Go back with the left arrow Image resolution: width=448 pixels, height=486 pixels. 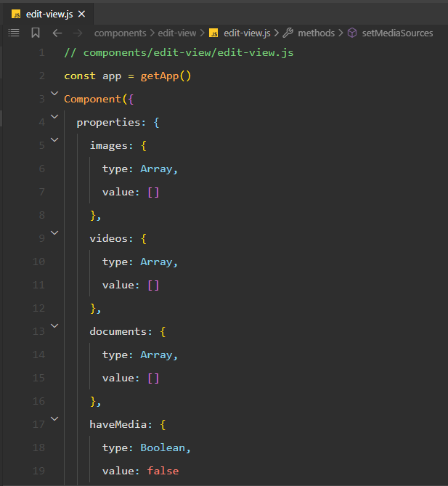coord(57,33)
